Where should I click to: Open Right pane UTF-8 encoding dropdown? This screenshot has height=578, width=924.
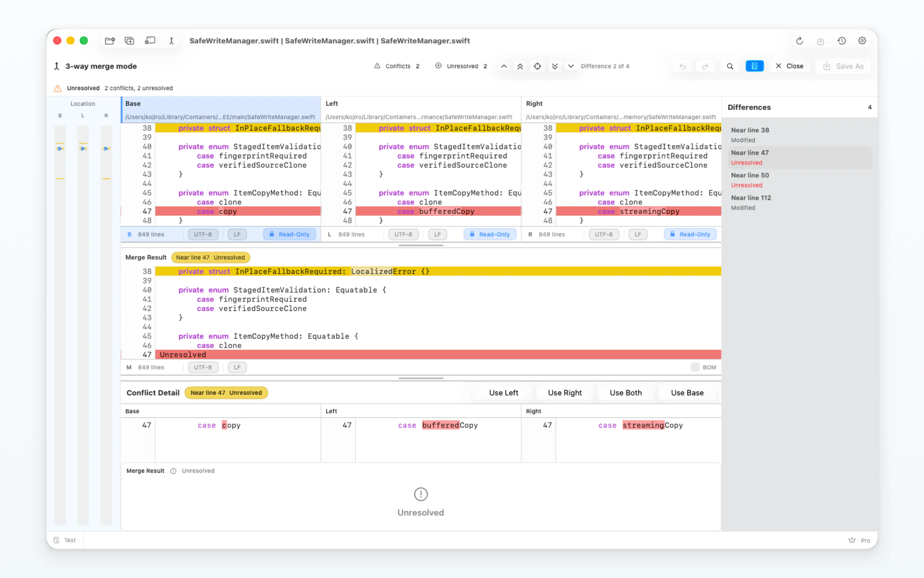pyautogui.click(x=603, y=234)
